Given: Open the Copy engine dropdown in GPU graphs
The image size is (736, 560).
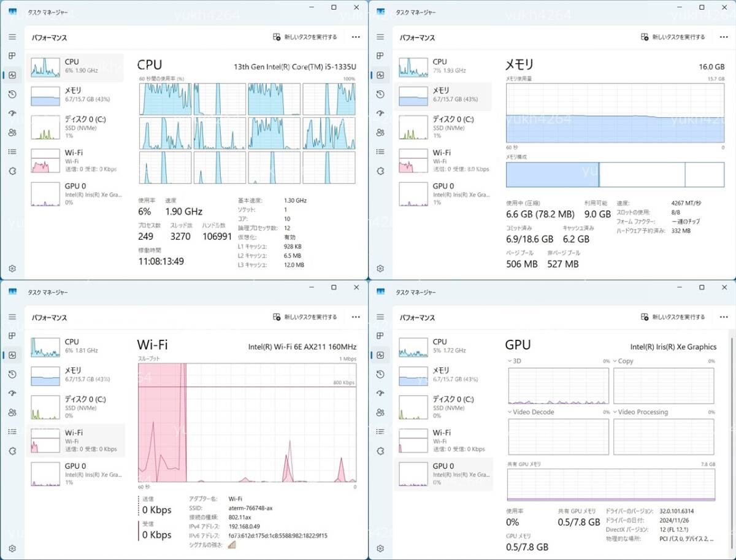Looking at the screenshot, I should [x=615, y=361].
